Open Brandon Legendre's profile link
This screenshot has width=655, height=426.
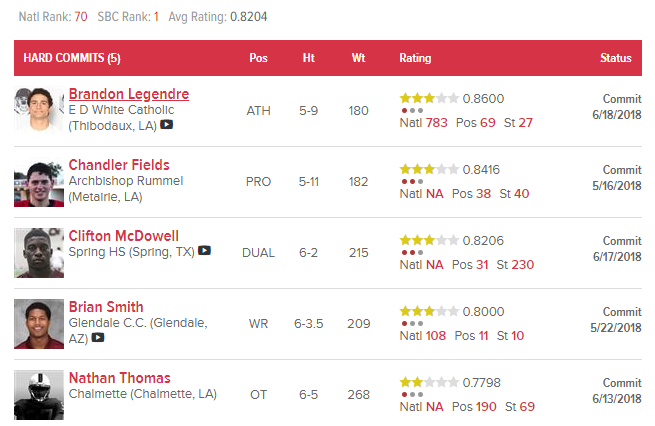point(128,94)
